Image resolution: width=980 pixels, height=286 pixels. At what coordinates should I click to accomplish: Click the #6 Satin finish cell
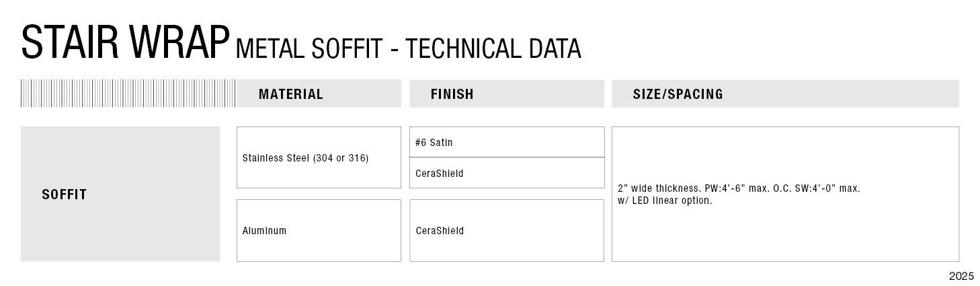click(x=434, y=143)
